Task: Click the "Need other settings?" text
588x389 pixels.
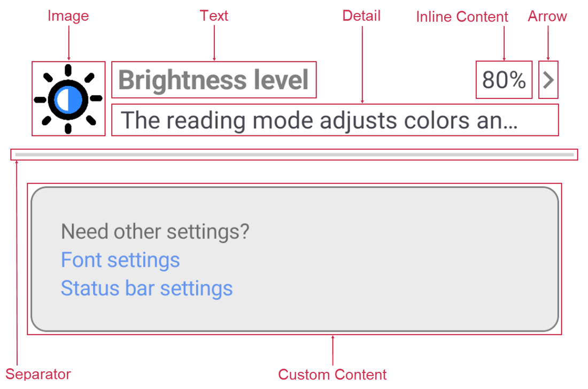Action: 155,232
